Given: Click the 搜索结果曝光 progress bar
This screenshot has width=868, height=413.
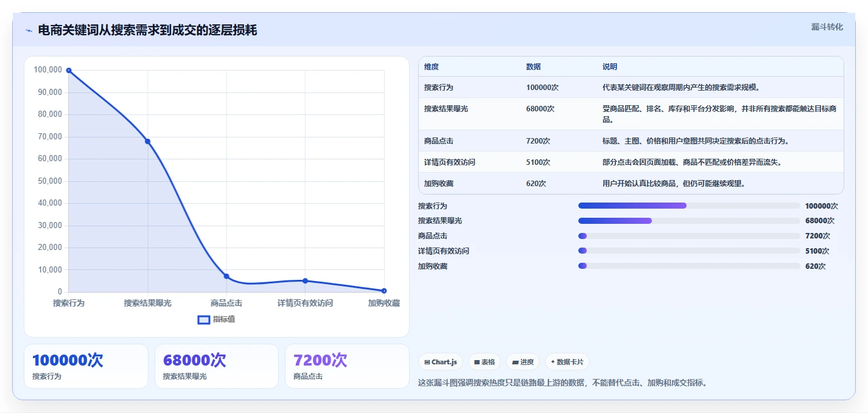Looking at the screenshot, I should click(689, 220).
